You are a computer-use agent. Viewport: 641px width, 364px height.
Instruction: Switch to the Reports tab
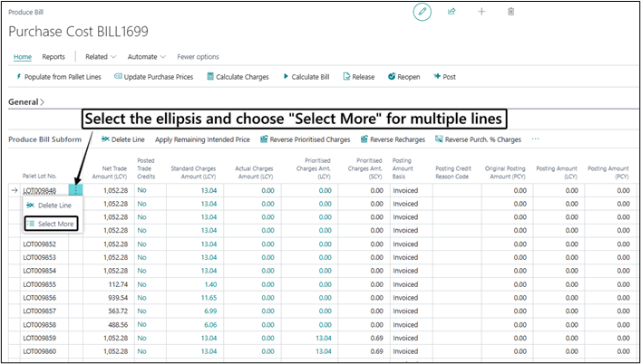(x=53, y=57)
